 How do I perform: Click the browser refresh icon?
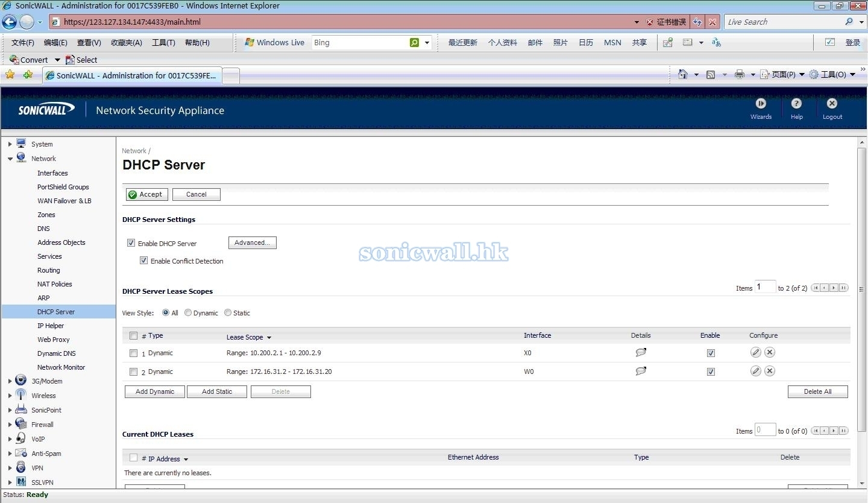[697, 22]
